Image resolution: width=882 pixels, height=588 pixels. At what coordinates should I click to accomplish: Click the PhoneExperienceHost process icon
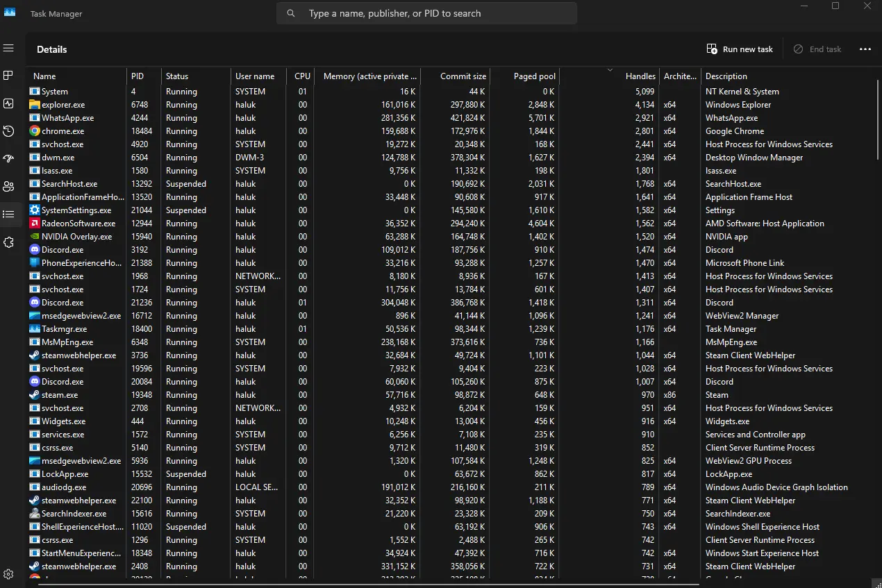[35, 263]
